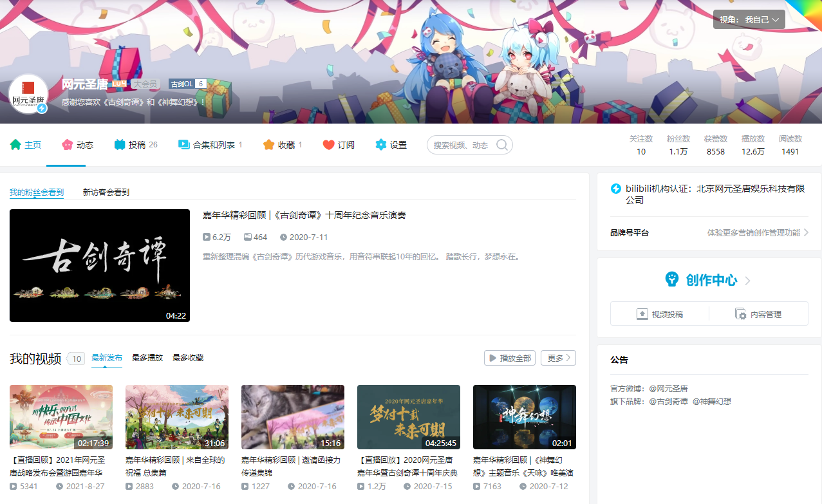The width and height of the screenshot is (822, 504).
Task: Open 内容管理 content management
Action: click(x=758, y=314)
